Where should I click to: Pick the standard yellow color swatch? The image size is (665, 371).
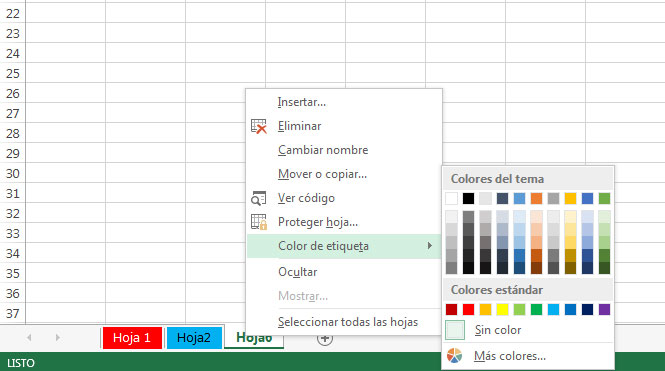pyautogui.click(x=502, y=310)
